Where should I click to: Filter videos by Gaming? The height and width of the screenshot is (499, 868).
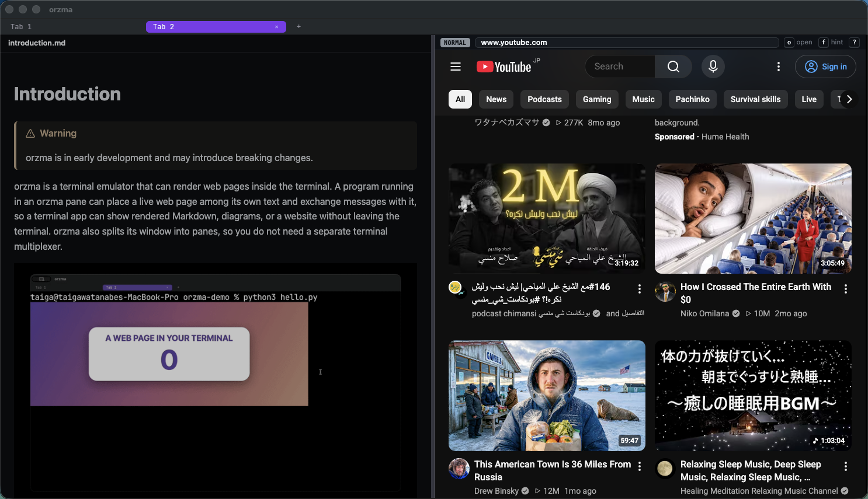(597, 99)
